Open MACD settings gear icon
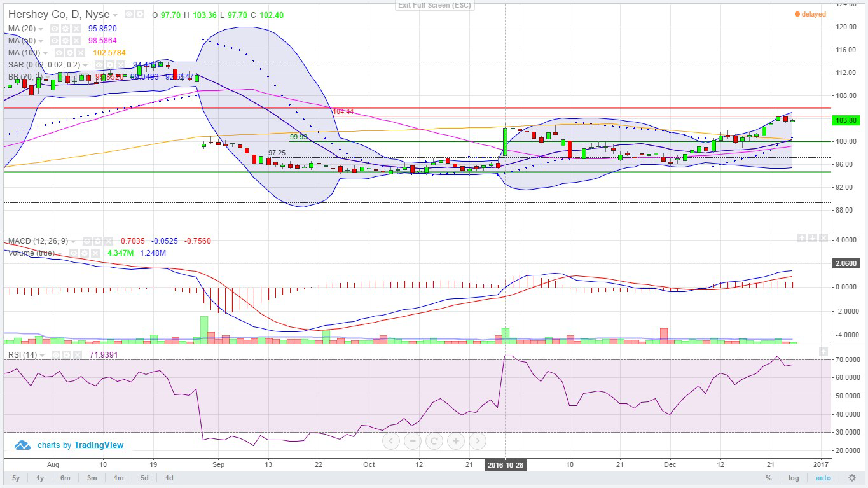 tap(98, 241)
